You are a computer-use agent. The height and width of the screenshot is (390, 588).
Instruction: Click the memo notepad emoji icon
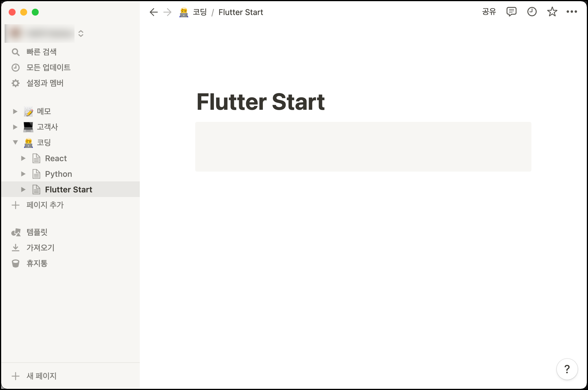point(28,111)
